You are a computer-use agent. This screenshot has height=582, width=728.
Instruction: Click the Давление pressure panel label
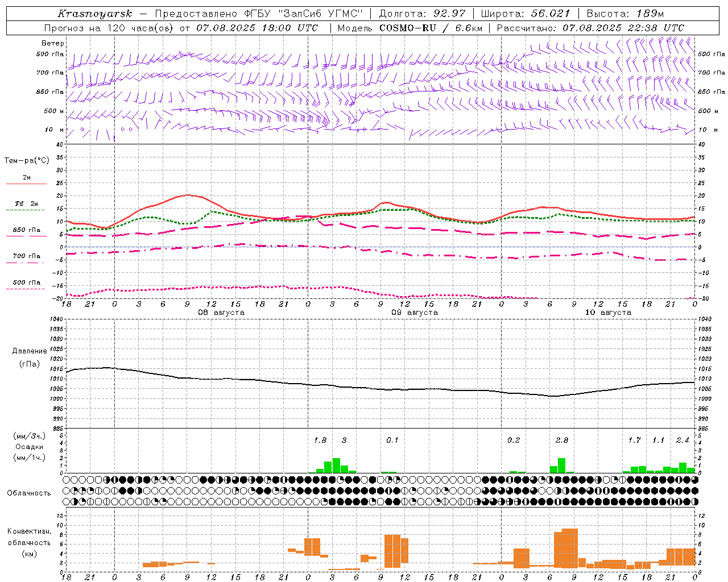(30, 351)
